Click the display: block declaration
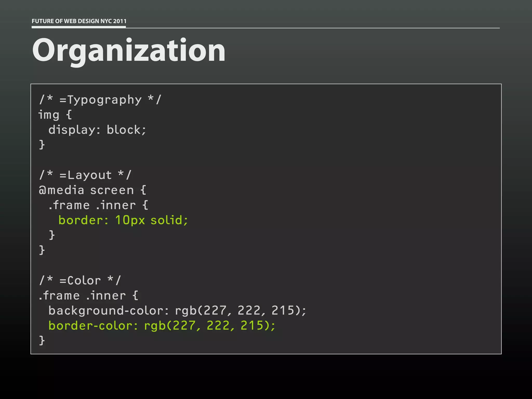 click(x=97, y=130)
